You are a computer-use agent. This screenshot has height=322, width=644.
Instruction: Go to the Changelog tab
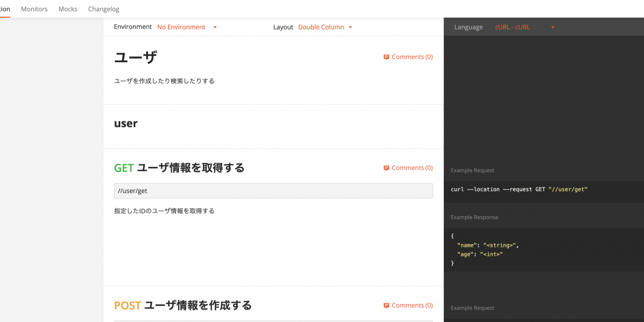(104, 9)
